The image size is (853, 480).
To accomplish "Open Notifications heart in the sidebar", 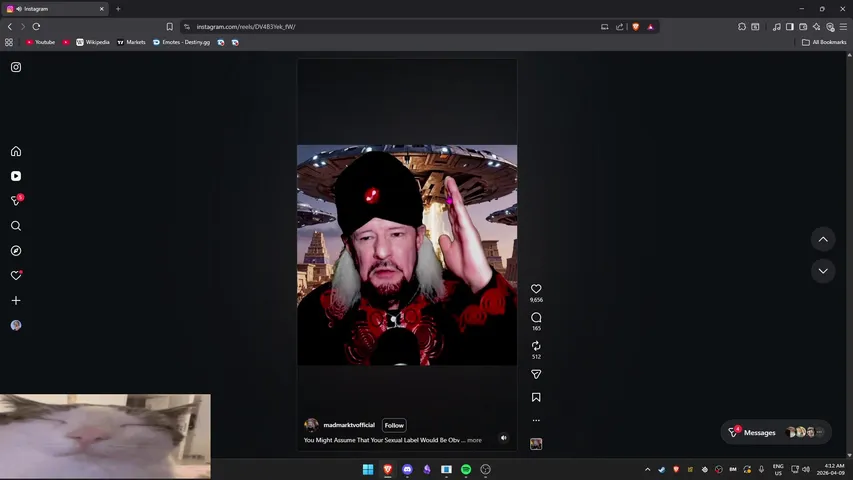I will [x=16, y=275].
